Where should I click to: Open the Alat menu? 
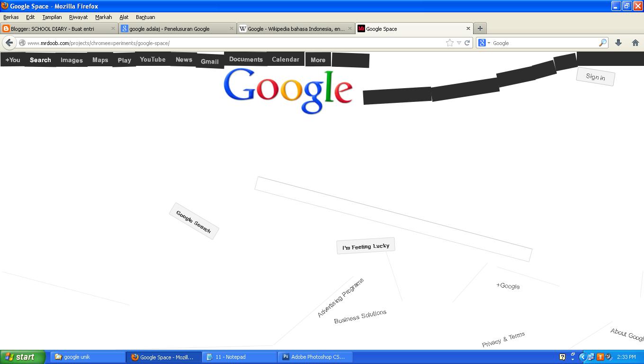point(124,17)
